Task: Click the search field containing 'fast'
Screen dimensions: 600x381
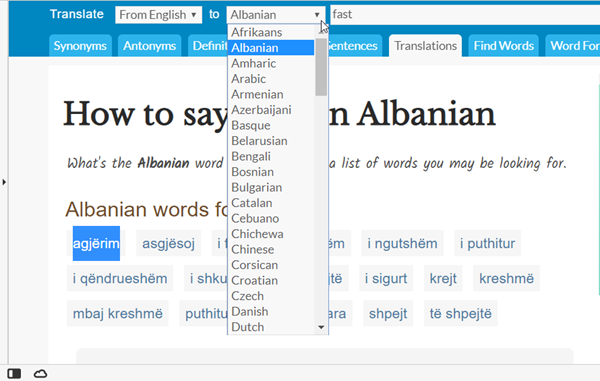Action: [x=465, y=15]
